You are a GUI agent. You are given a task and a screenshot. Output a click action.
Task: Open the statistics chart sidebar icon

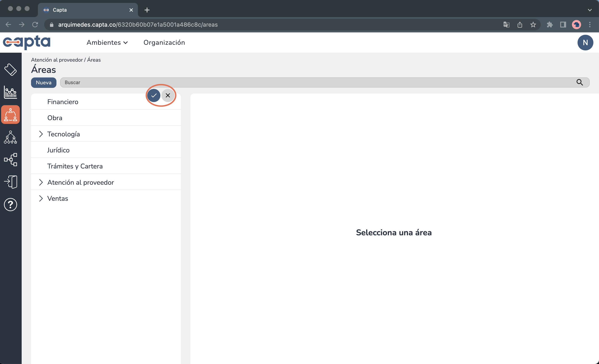coord(10,92)
